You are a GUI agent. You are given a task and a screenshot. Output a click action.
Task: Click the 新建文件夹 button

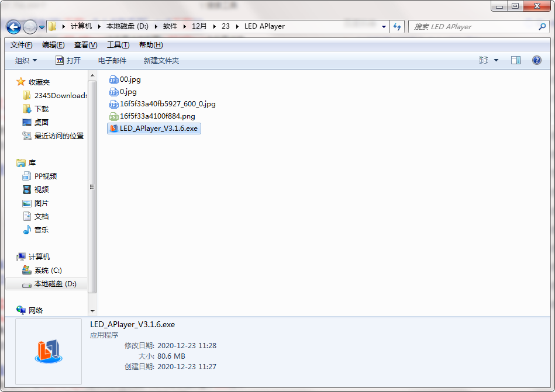pos(161,61)
